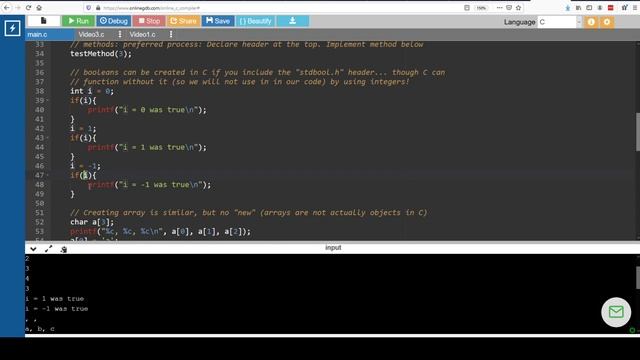Open the Video1.c tab
Viewport: 640px width, 360px height.
[x=142, y=35]
